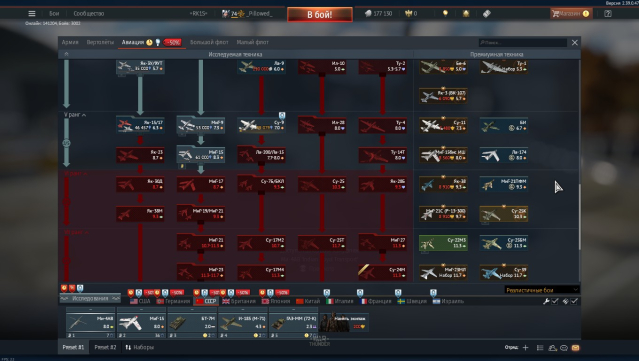The width and height of the screenshot is (639, 361).
Task: Click the Golden Eagles currency icon
Action: tap(408, 13)
